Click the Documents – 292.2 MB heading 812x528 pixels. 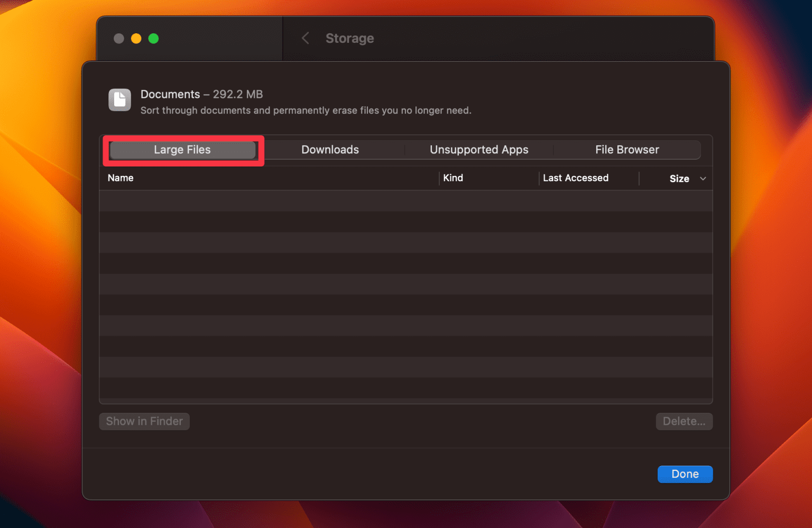(201, 94)
